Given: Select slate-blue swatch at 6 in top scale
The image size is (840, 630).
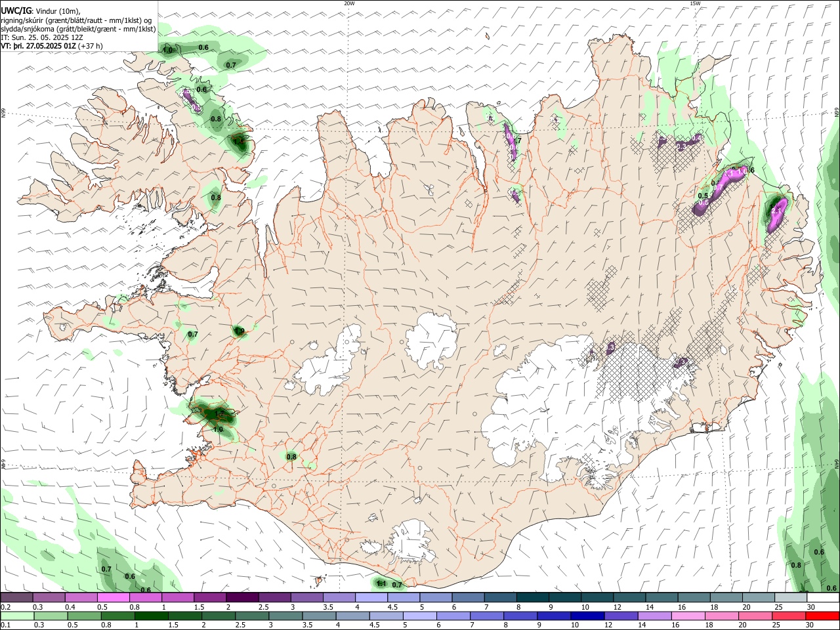Looking at the screenshot, I should tap(467, 597).
